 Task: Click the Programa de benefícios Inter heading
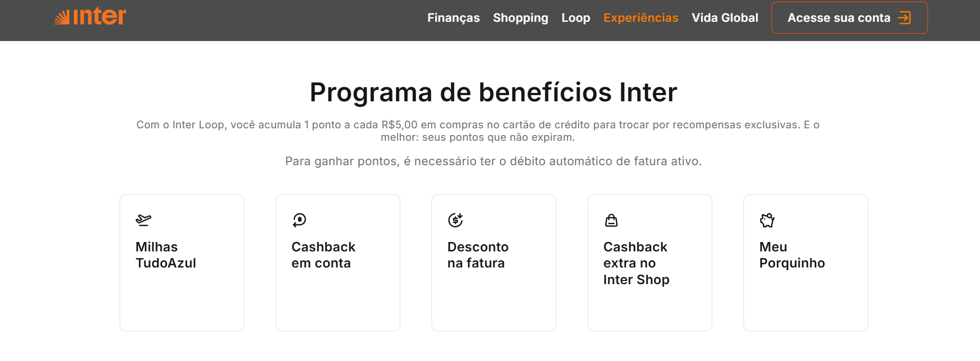pos(493,92)
